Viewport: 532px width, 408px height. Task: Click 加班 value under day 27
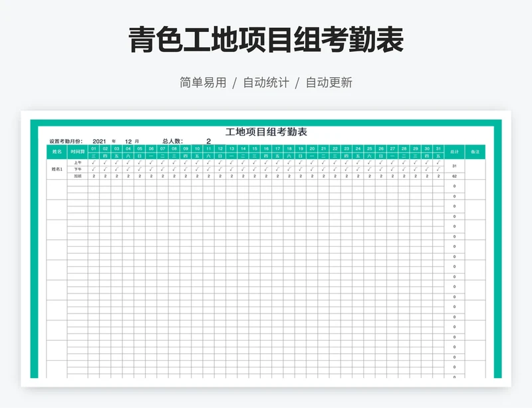tap(392, 176)
